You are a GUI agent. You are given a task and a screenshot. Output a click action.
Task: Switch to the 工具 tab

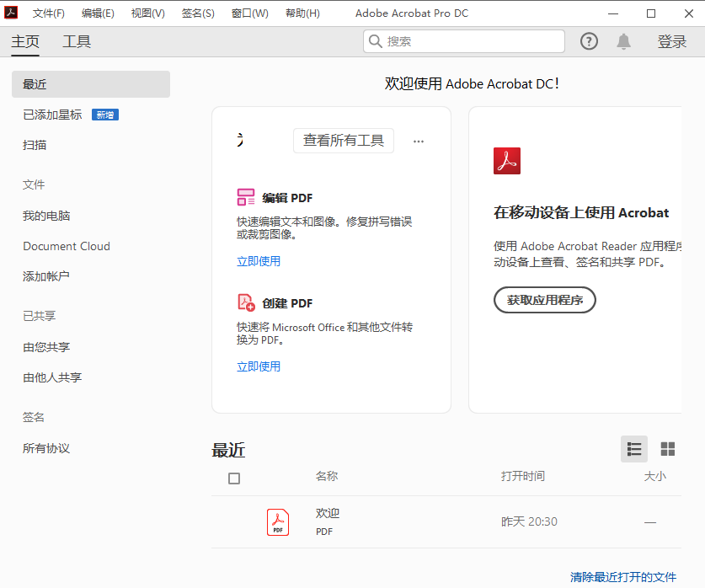tap(77, 41)
